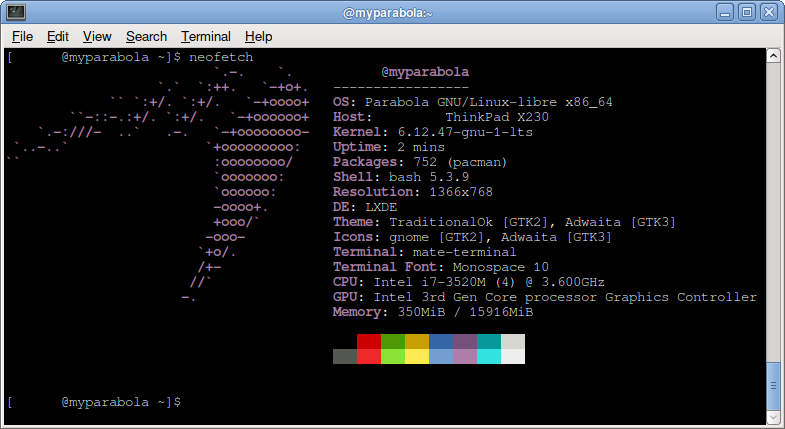Viewport: 785px width, 429px height.
Task: Click the Shell value 'bash 5.3.9'
Action: [x=429, y=177]
